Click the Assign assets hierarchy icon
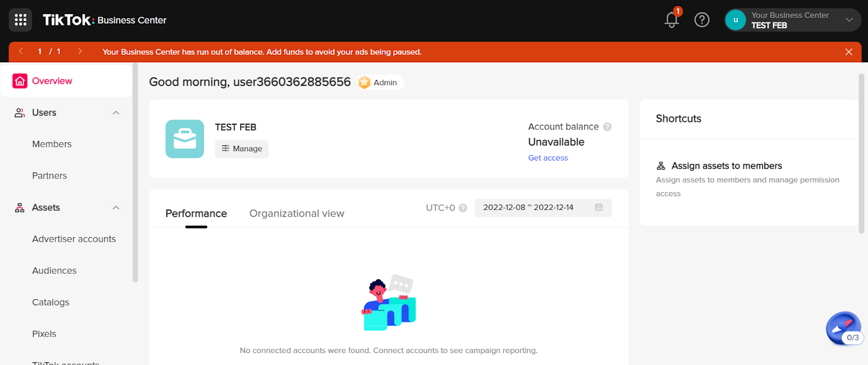The image size is (868, 365). click(661, 166)
